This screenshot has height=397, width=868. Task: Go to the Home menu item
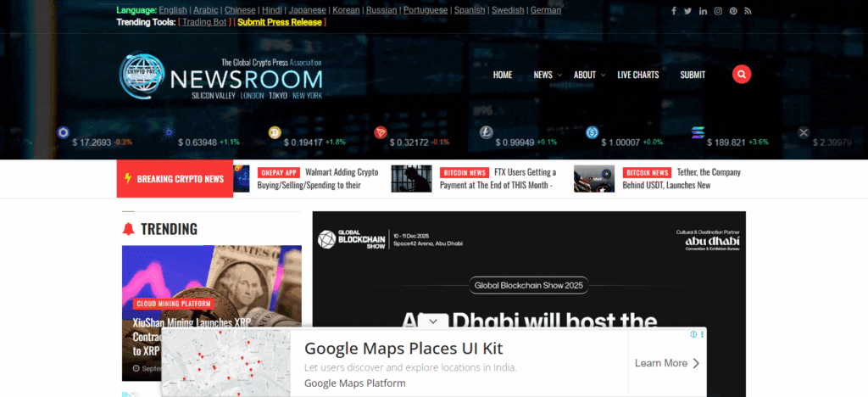[x=503, y=75]
